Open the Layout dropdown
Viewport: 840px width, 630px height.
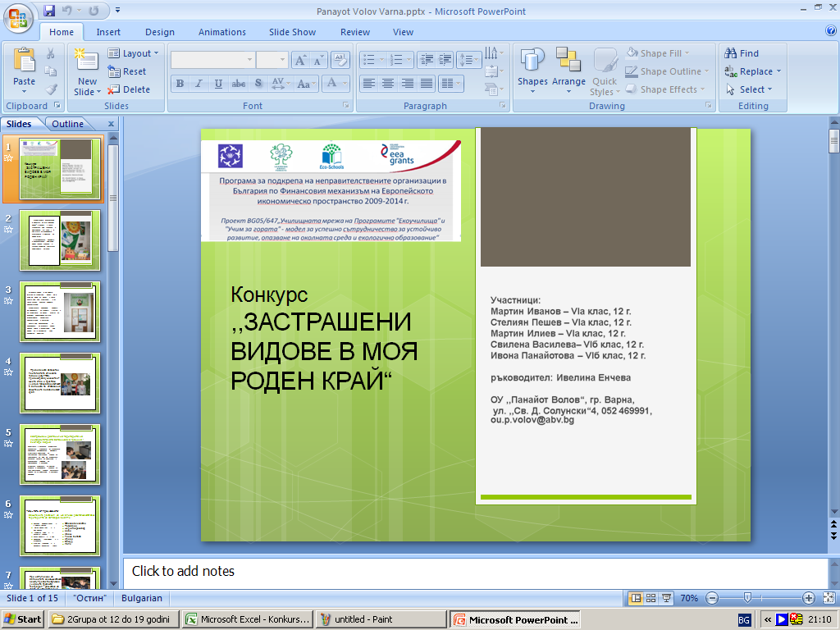pos(134,53)
